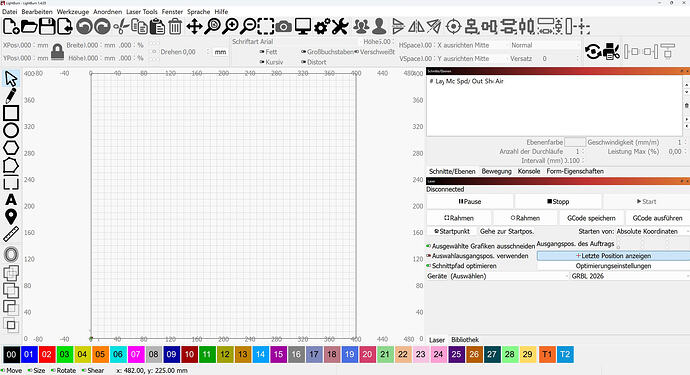Pick blue layer color swatch 01
690x375 pixels.
coord(29,354)
